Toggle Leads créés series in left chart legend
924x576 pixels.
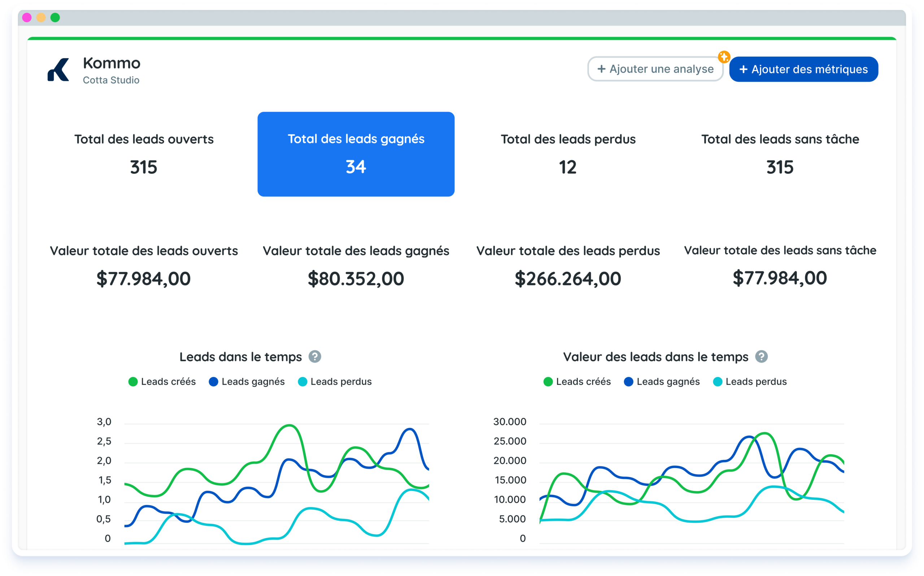[x=162, y=382]
